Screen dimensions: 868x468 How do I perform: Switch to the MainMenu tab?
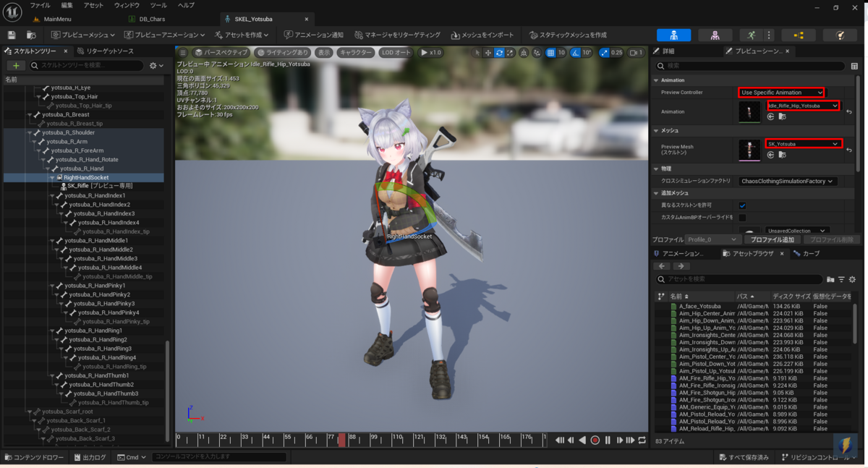[x=57, y=19]
